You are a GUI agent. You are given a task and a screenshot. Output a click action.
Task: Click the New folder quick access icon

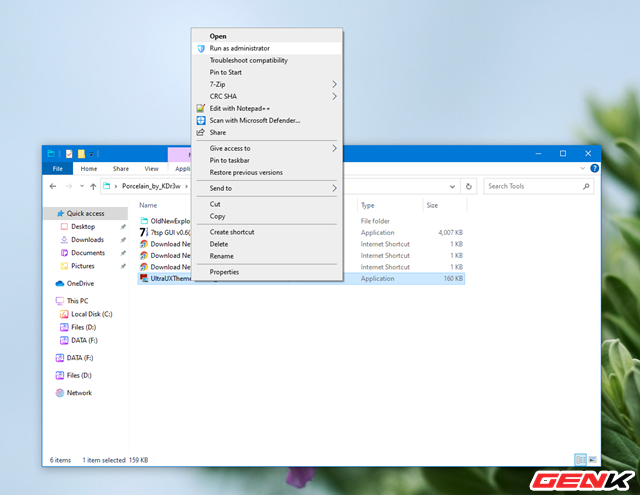81,154
